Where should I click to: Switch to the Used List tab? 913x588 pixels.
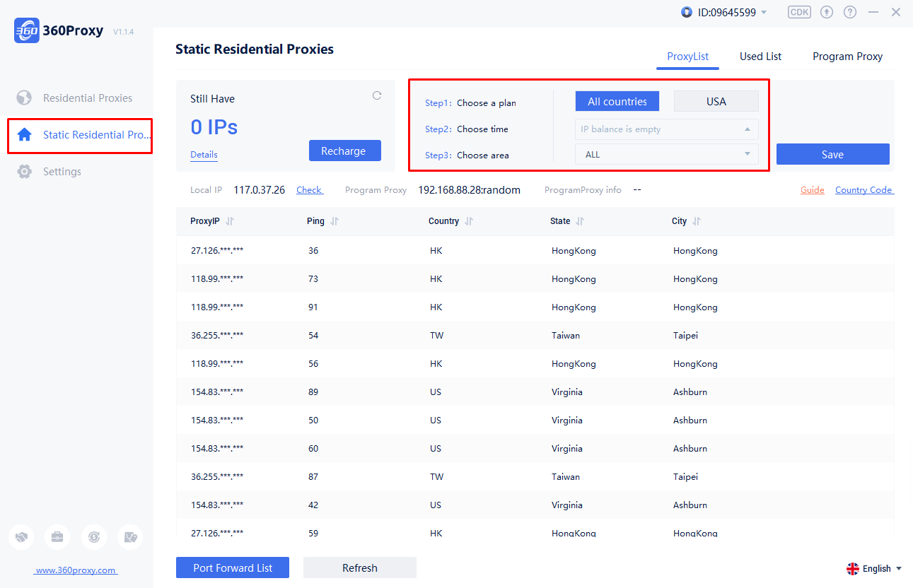(760, 57)
